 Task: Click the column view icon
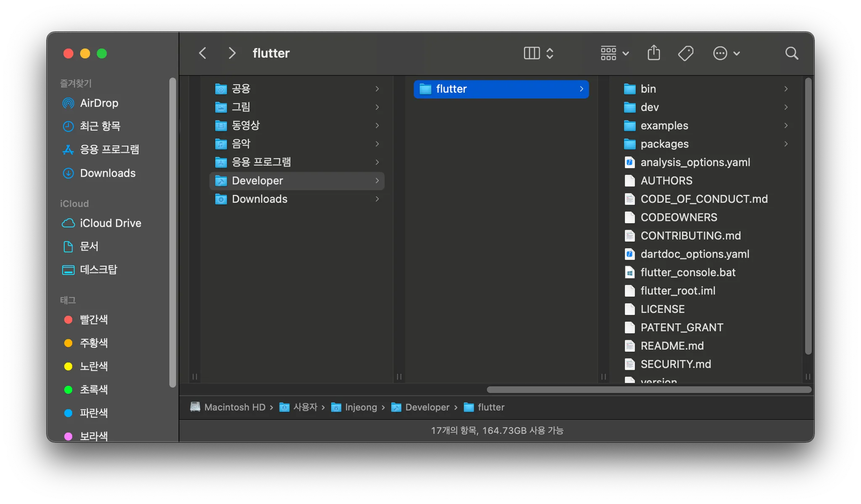pos(531,53)
